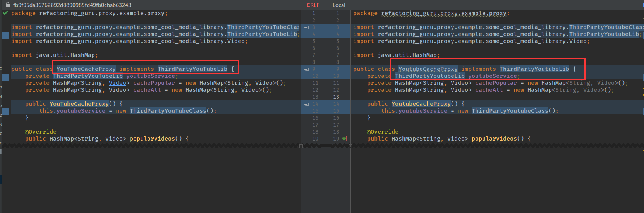Select the revision hash fb9f95da... title
The height and width of the screenshot is (213, 644).
[72, 5]
